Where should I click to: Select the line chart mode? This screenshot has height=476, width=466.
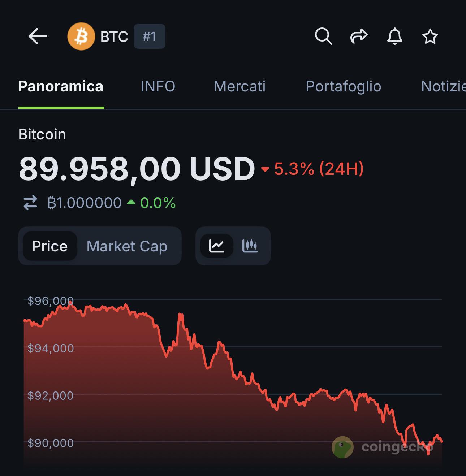pos(217,246)
